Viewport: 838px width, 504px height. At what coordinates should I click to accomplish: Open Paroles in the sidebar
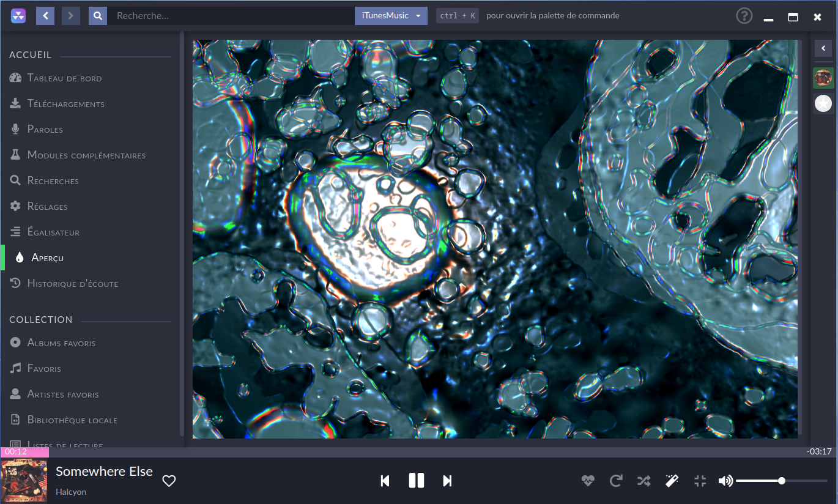point(45,130)
